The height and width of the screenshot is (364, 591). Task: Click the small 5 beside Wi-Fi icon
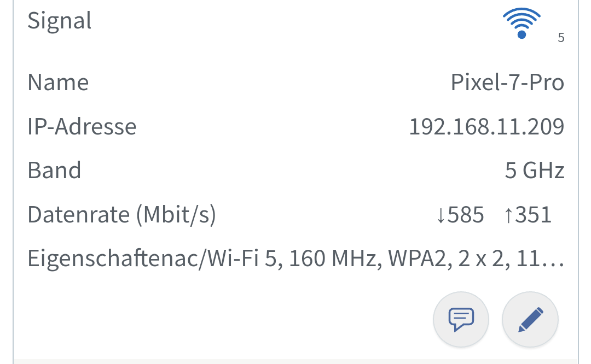(561, 38)
